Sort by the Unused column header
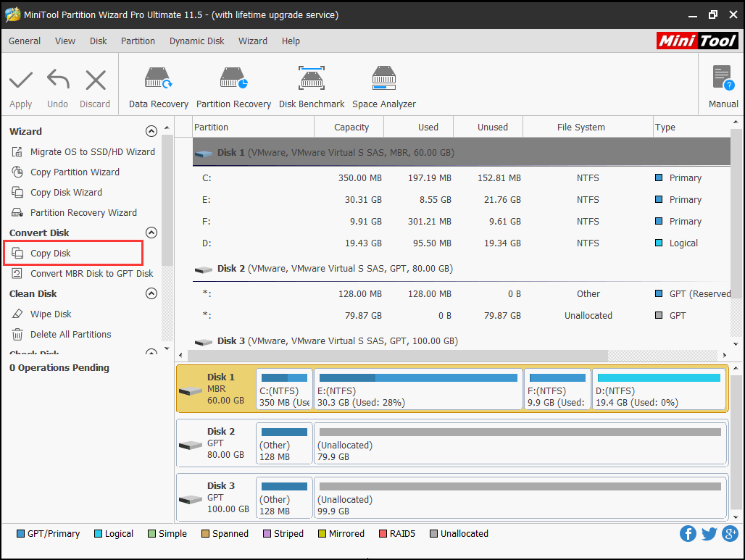Viewport: 745px width, 560px height. (x=488, y=128)
